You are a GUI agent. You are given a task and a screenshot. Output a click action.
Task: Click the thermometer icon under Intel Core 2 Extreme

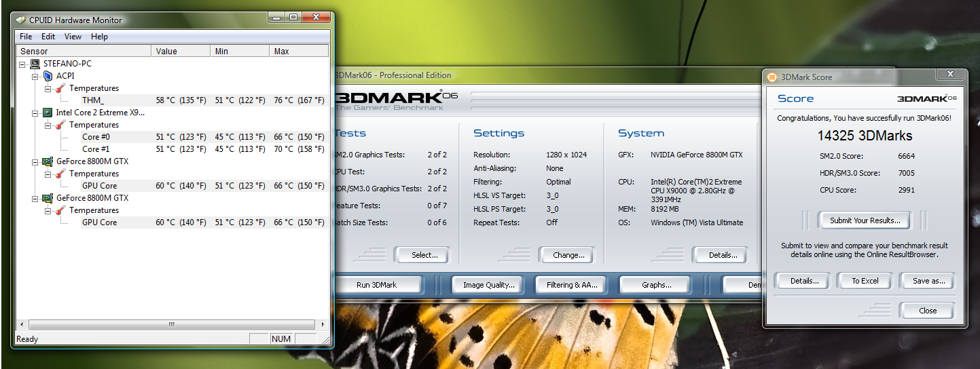(x=60, y=125)
